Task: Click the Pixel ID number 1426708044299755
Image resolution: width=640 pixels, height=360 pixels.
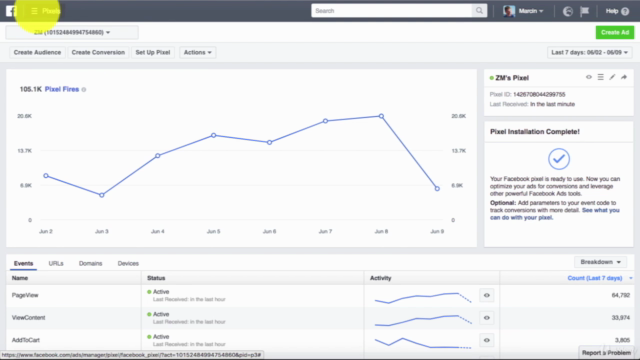Action: 539,94
